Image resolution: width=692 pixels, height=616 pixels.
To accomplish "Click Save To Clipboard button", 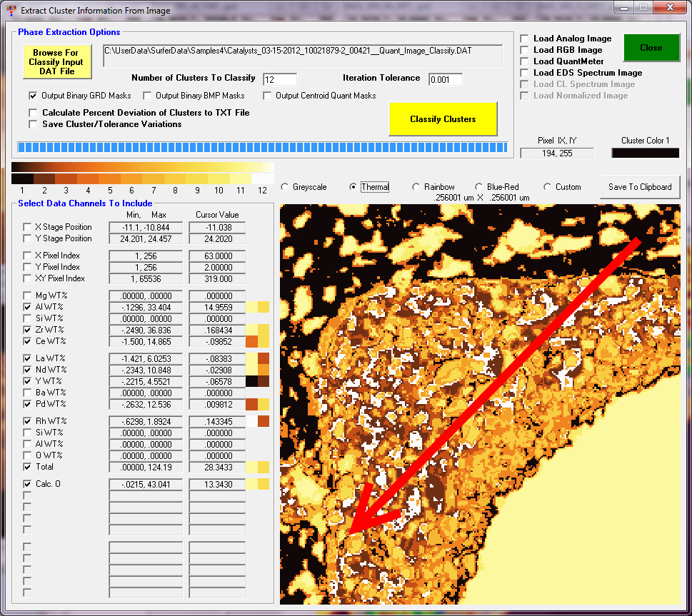I will point(639,187).
